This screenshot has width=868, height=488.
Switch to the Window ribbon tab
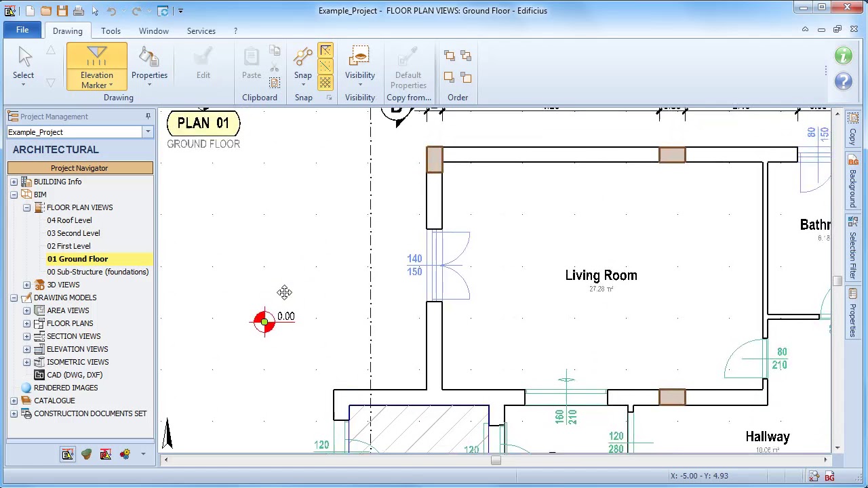(x=154, y=31)
